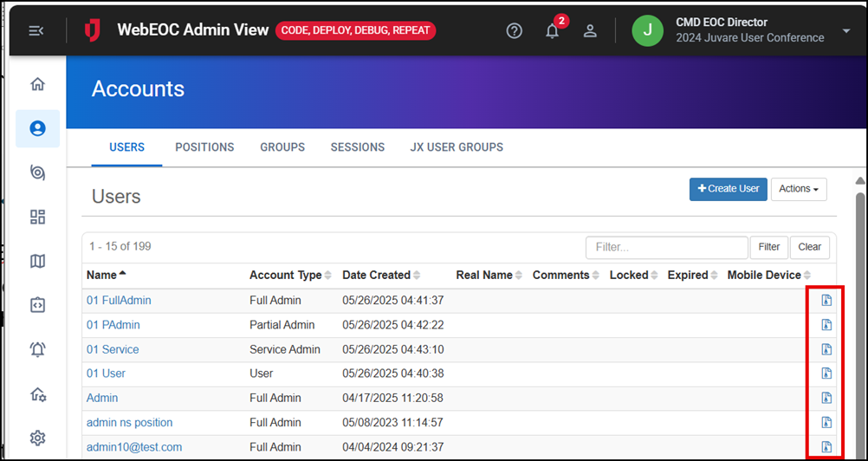Open the alert bell icon in sidebar
This screenshot has height=461, width=868.
tap(37, 349)
